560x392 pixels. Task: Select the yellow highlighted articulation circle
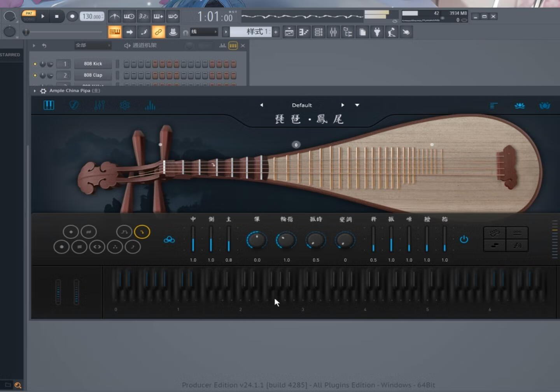[142, 232]
